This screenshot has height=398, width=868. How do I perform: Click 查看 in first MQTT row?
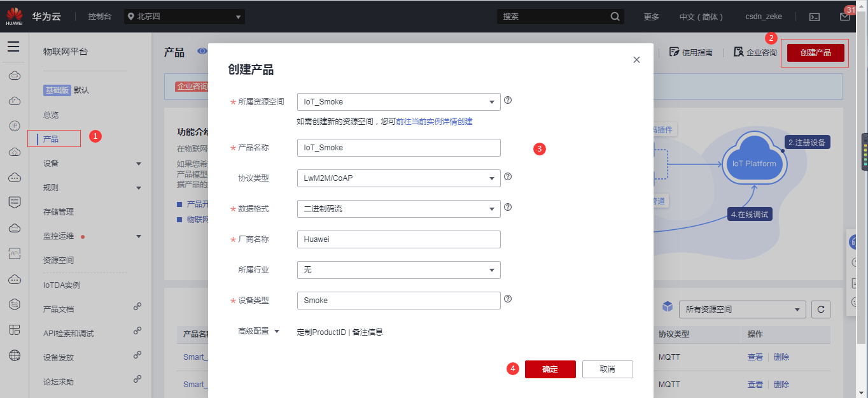point(755,357)
